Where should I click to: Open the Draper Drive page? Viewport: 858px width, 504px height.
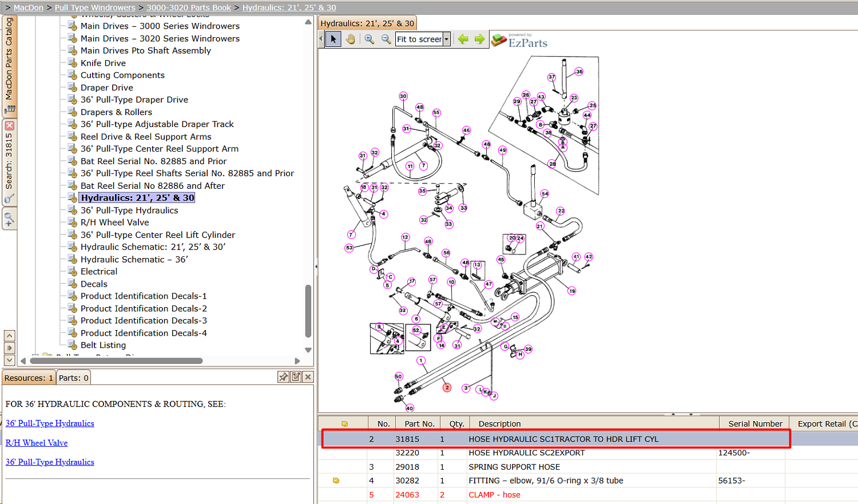(107, 88)
